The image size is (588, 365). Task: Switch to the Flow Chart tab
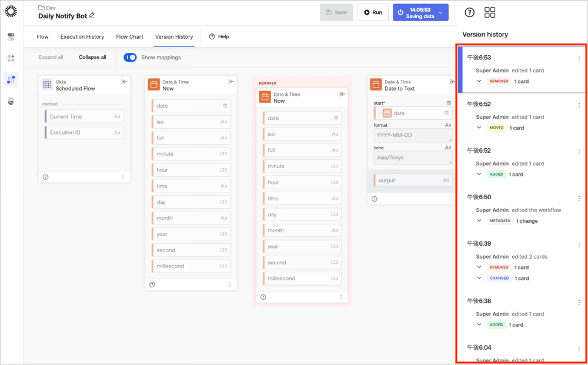click(130, 36)
